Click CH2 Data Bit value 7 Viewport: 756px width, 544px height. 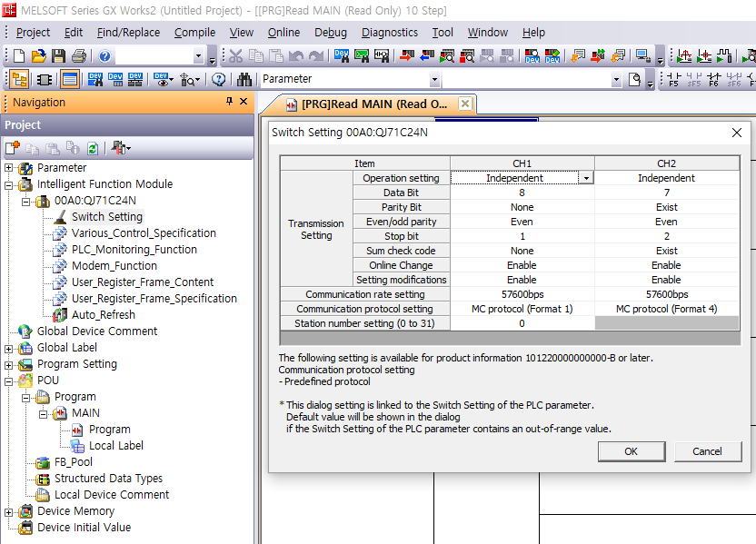point(666,193)
